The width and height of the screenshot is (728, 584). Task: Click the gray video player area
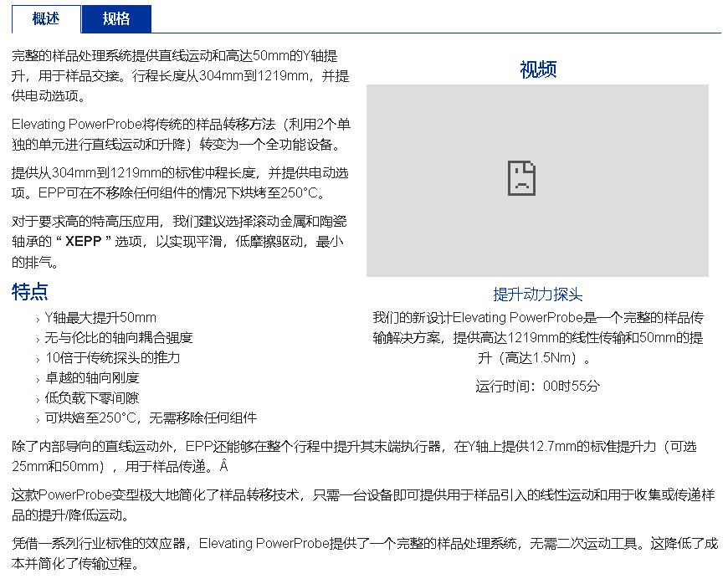537,181
